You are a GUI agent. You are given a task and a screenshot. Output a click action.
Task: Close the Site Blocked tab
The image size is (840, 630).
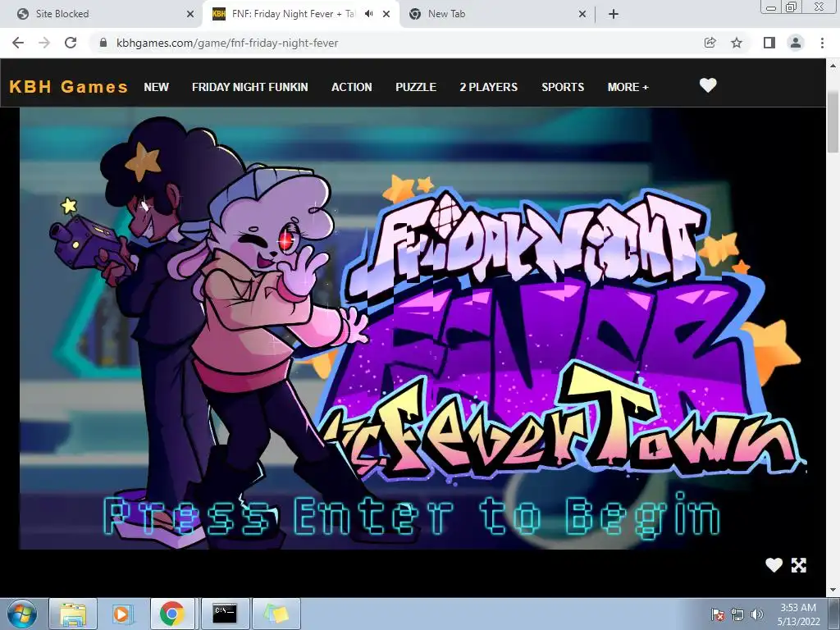190,14
